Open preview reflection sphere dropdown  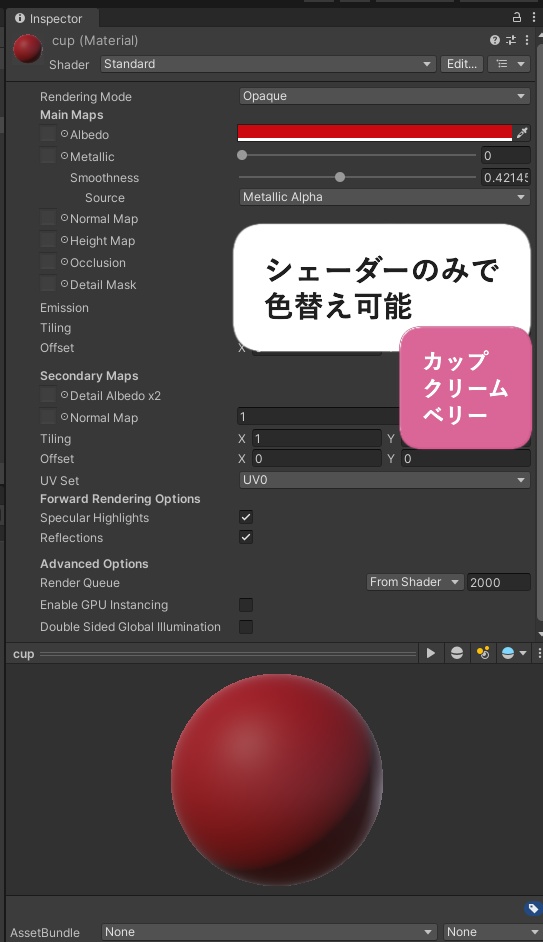click(514, 653)
